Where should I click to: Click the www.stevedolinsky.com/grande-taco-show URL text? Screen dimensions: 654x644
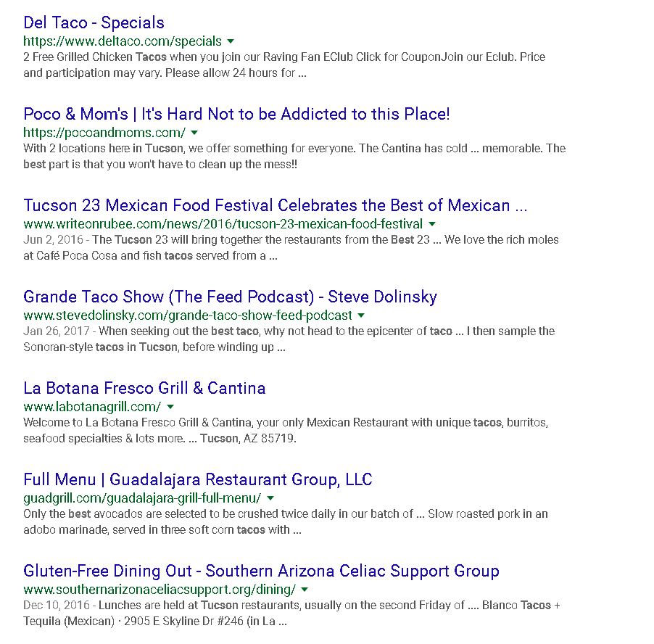click(188, 315)
